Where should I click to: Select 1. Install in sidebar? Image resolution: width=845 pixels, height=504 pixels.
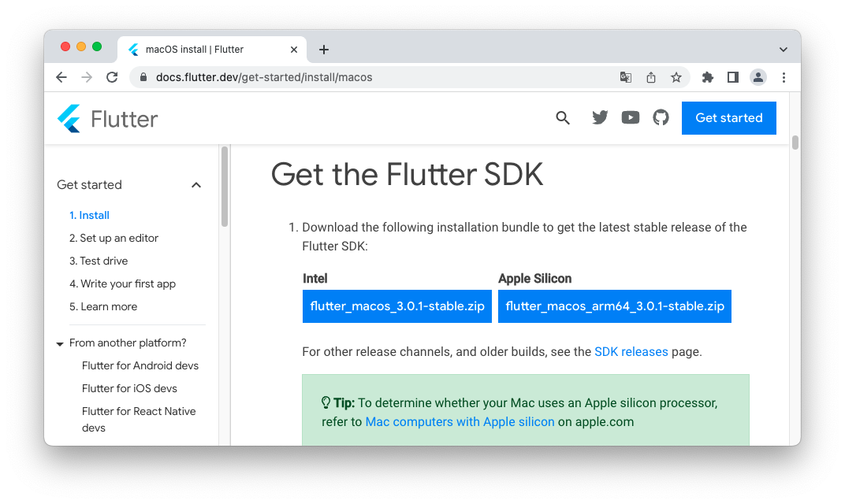click(x=89, y=216)
